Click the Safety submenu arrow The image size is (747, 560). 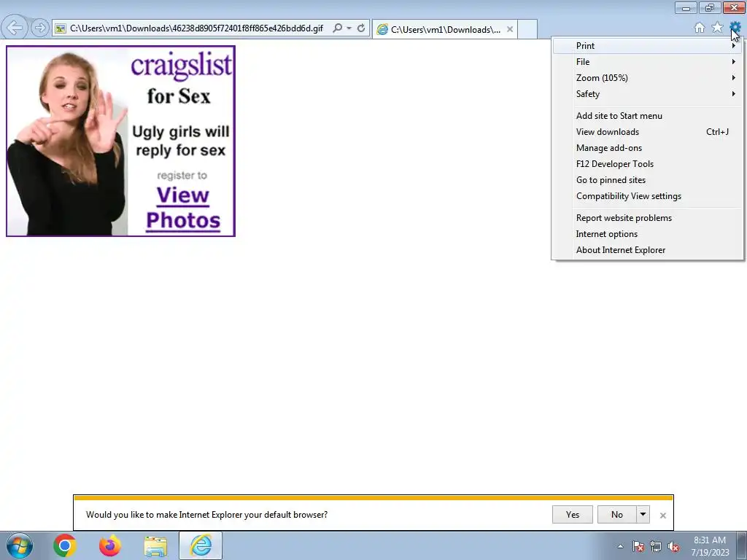[x=734, y=94]
